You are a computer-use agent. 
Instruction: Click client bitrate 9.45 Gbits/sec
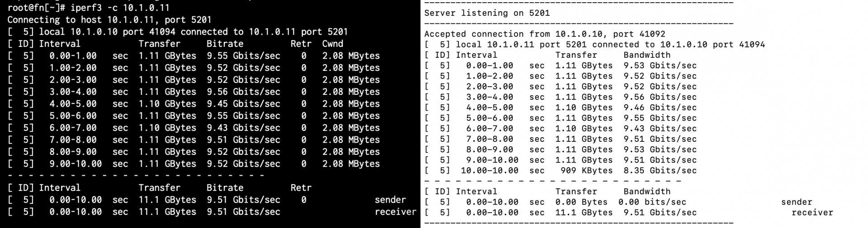point(243,104)
